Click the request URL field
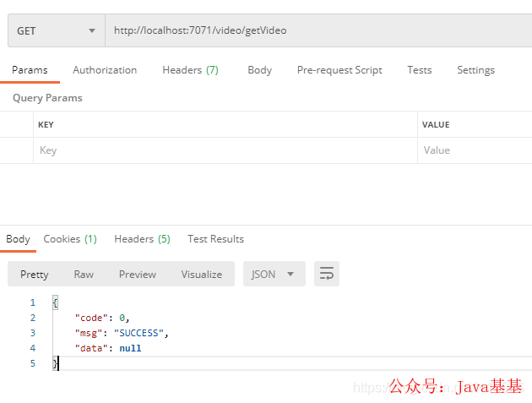532x403 pixels. (318, 30)
